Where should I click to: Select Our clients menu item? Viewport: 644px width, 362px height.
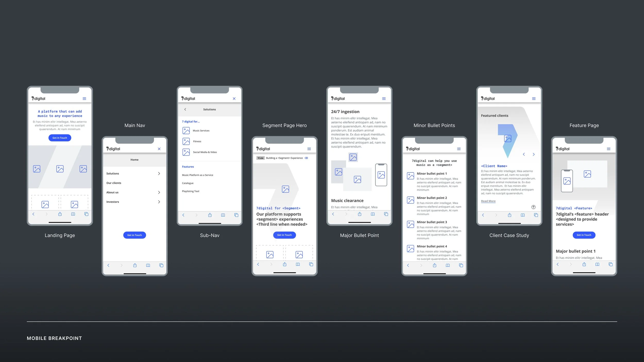(114, 183)
